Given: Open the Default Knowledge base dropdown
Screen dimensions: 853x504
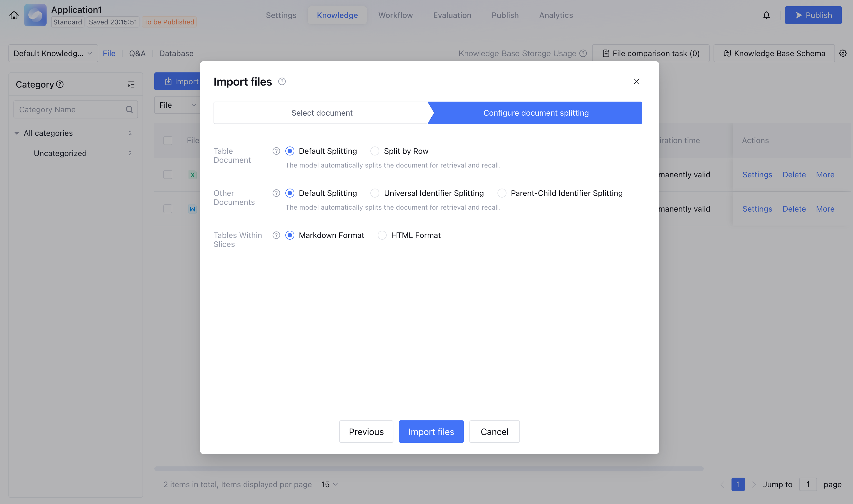Looking at the screenshot, I should point(53,53).
